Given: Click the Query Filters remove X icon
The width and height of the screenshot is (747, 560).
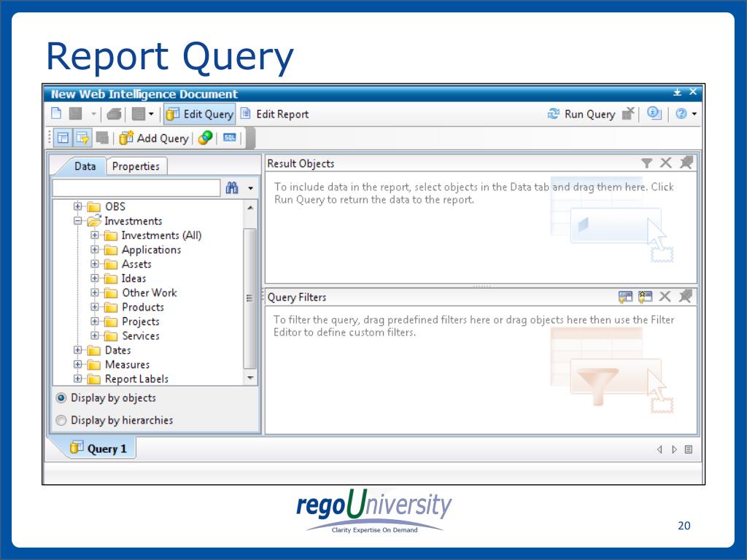Looking at the screenshot, I should (665, 297).
